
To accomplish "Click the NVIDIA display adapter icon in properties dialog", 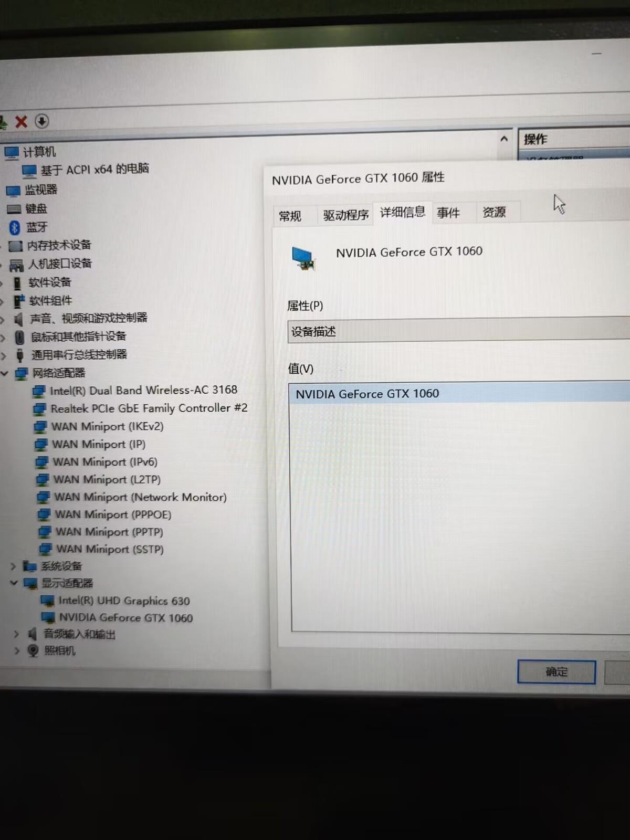I will click(303, 258).
